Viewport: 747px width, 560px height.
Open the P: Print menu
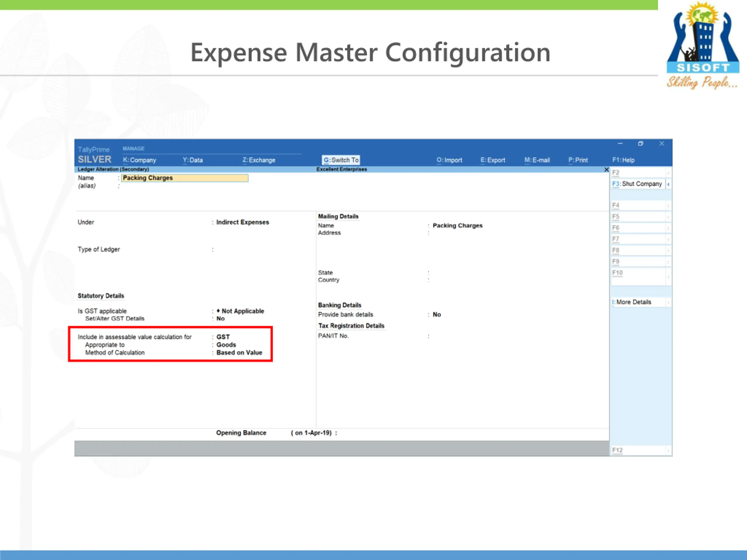coord(578,160)
